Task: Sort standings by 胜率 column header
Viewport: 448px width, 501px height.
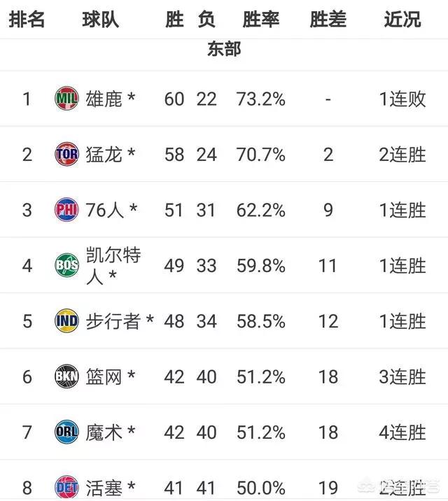Action: coord(261,20)
